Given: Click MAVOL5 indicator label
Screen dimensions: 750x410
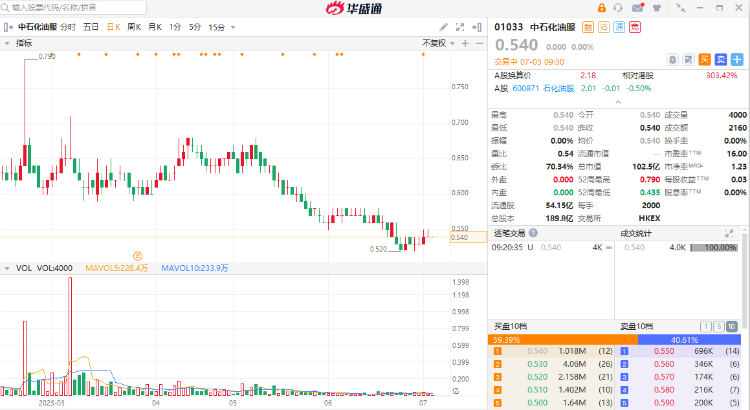Looking at the screenshot, I should coord(116,268).
